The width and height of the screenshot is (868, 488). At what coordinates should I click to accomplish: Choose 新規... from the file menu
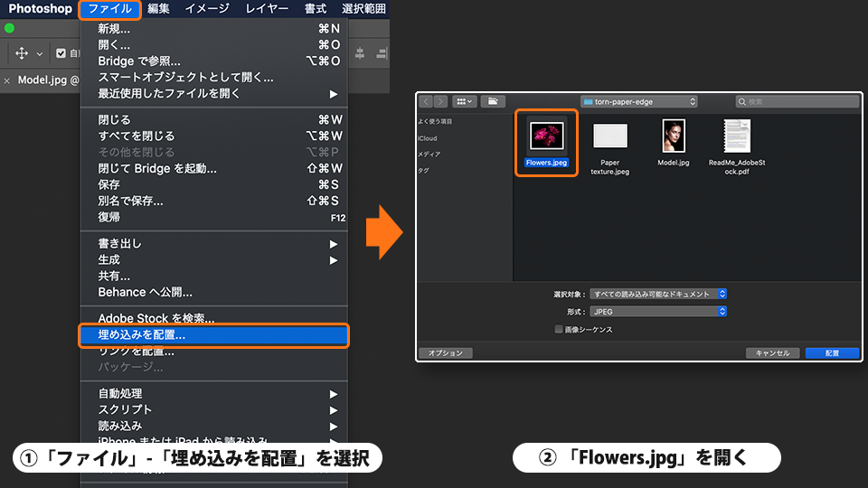click(214, 29)
